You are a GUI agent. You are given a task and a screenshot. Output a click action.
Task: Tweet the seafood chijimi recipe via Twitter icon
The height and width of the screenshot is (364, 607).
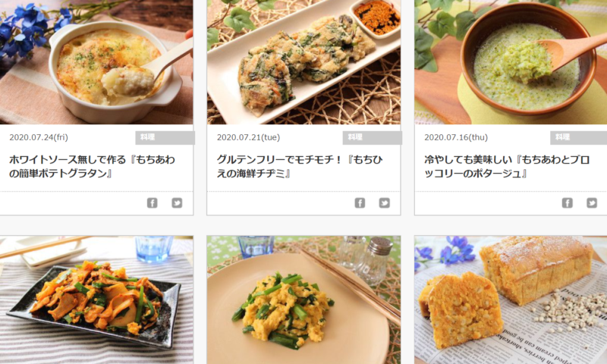[x=385, y=202]
